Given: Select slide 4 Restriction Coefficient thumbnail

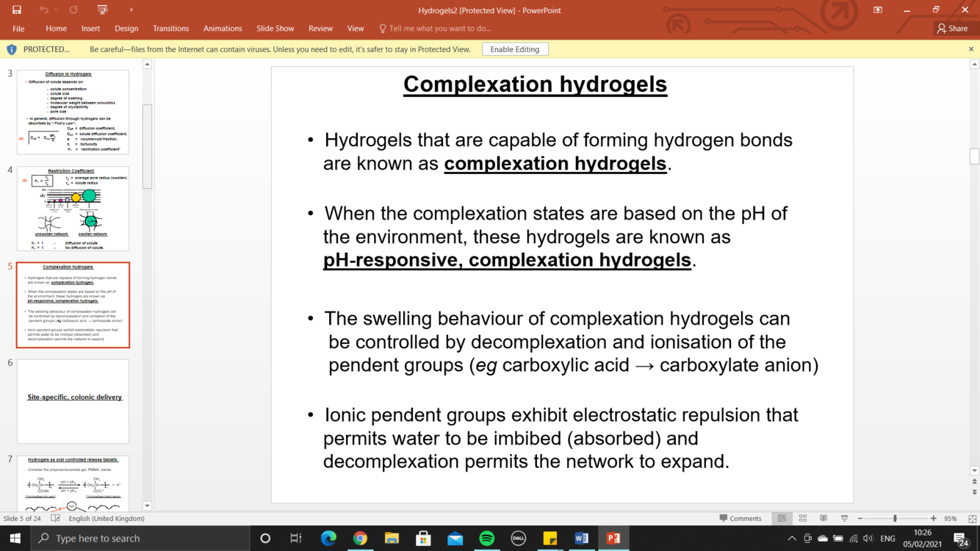Looking at the screenshot, I should (x=73, y=209).
